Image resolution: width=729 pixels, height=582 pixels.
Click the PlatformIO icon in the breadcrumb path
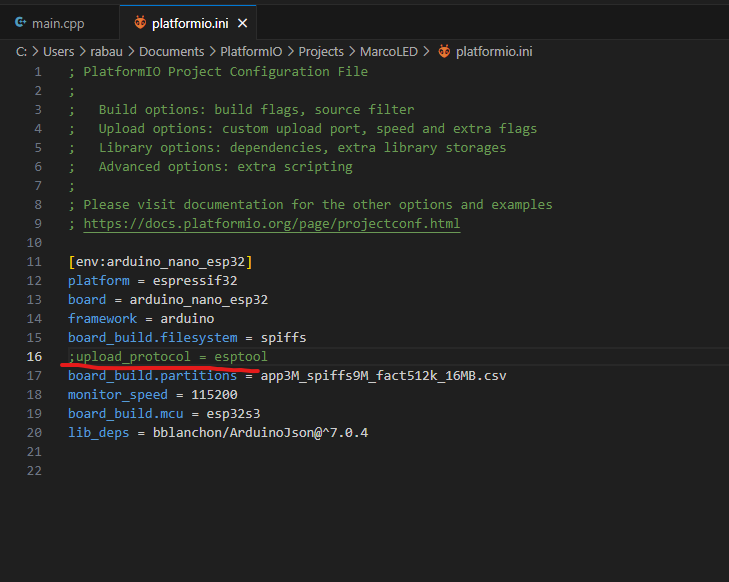click(x=443, y=51)
